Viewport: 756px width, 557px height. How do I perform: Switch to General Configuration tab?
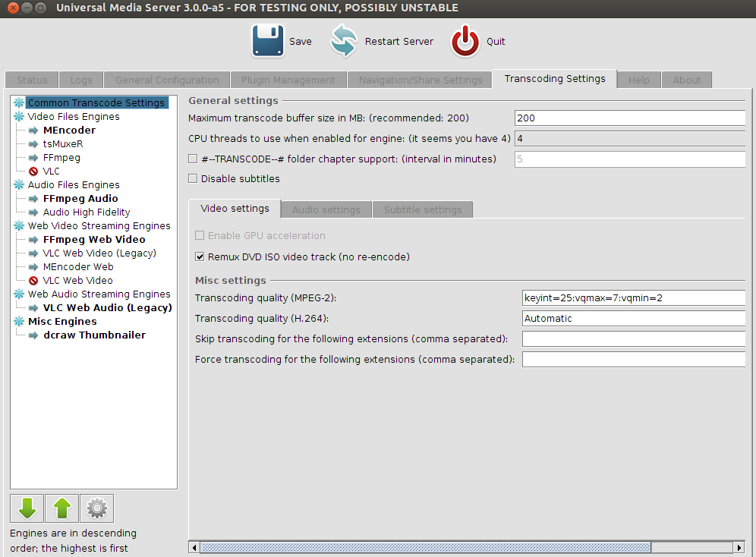tap(167, 80)
